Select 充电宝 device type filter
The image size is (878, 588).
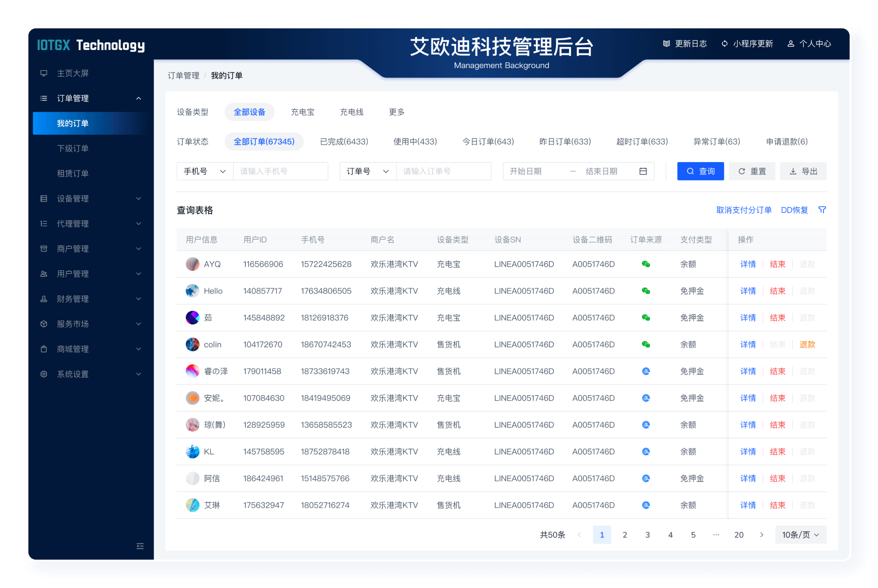click(302, 112)
